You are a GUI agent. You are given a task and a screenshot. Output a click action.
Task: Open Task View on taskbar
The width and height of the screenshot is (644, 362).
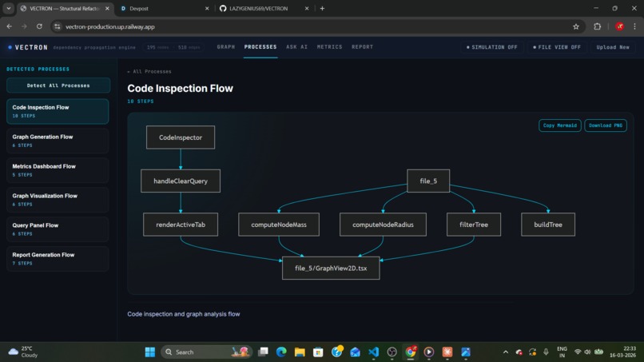pyautogui.click(x=263, y=352)
